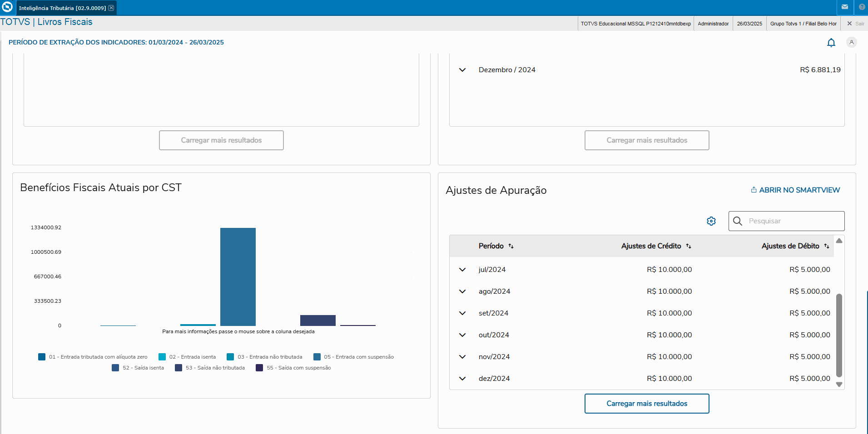The width and height of the screenshot is (868, 434).
Task: Click the table scrollbar up arrow
Action: click(x=839, y=241)
